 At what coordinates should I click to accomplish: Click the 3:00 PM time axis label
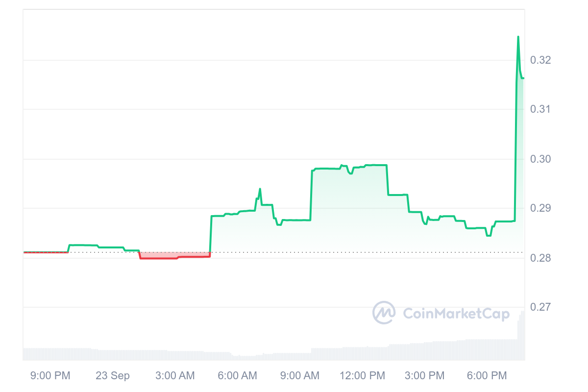(425, 376)
